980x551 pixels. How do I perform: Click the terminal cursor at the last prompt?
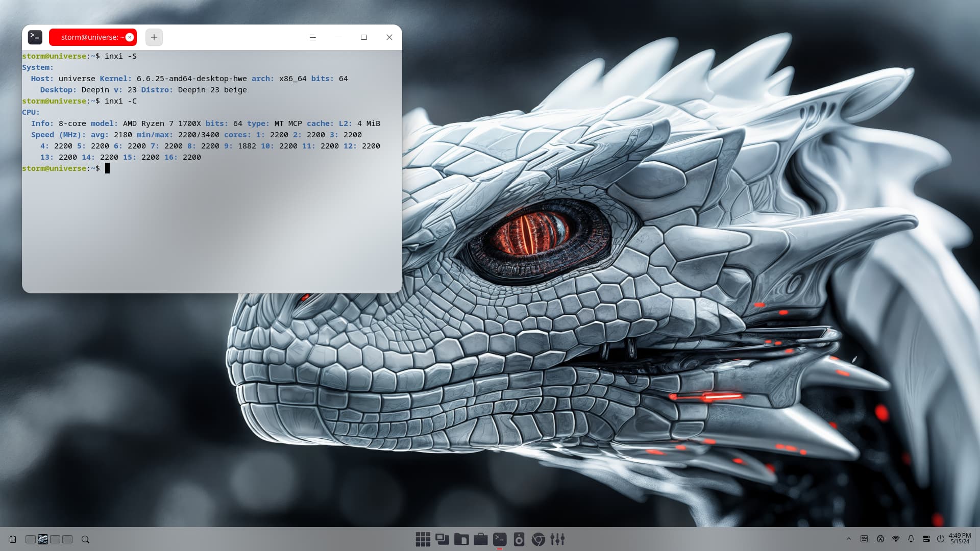pyautogui.click(x=107, y=168)
